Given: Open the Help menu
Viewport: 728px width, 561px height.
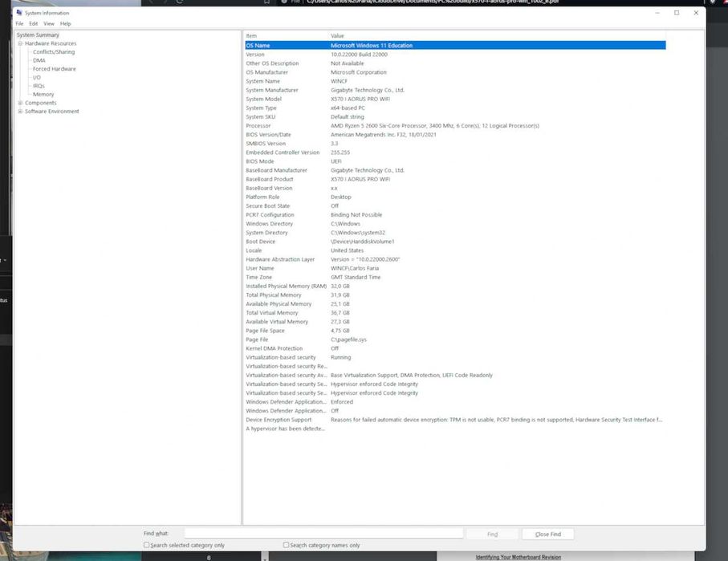Looking at the screenshot, I should pyautogui.click(x=66, y=24).
